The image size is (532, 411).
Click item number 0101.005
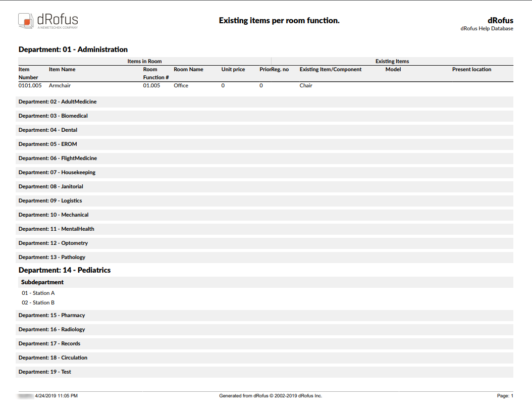pyautogui.click(x=30, y=85)
